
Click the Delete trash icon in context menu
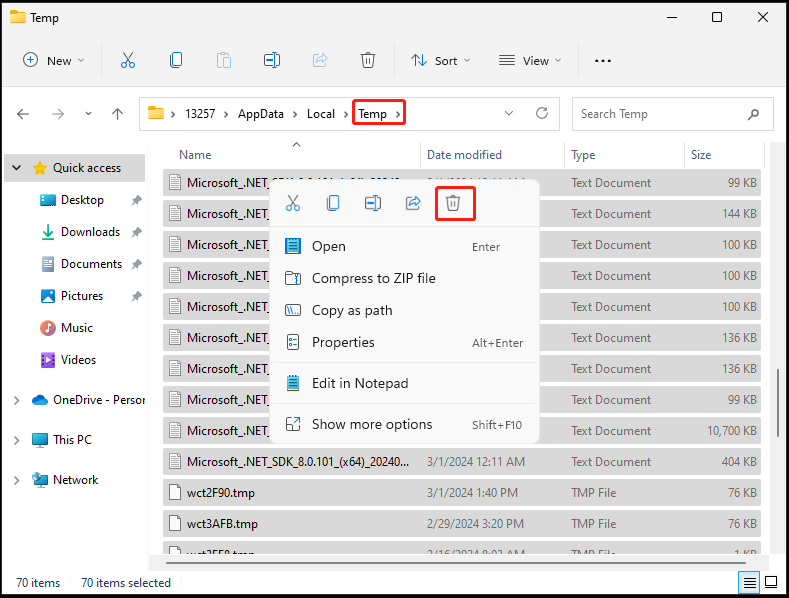(x=453, y=203)
